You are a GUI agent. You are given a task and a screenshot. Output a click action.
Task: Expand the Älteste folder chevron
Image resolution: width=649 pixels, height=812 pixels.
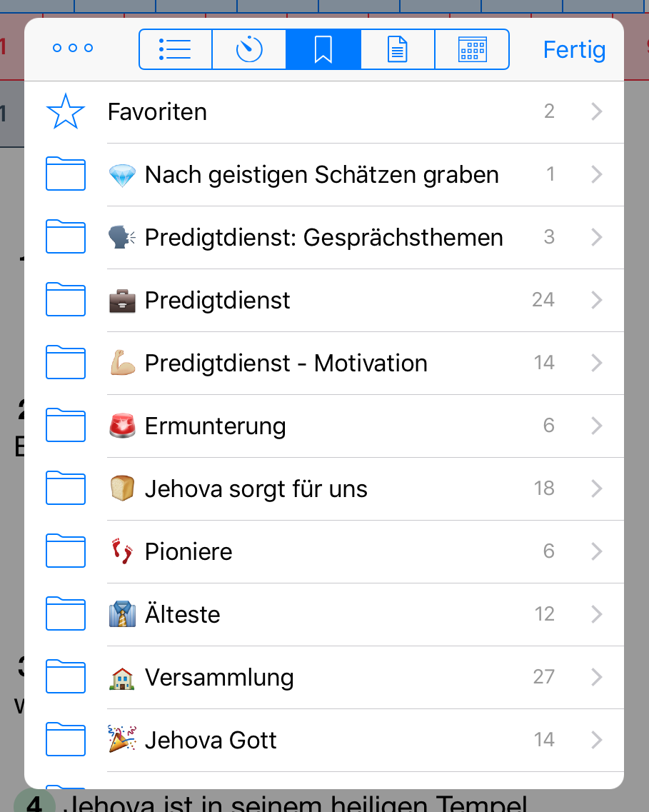[x=597, y=615]
